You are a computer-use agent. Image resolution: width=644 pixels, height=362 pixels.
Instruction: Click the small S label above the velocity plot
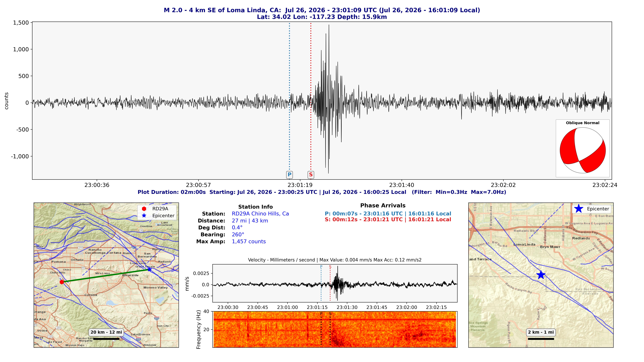point(330,267)
